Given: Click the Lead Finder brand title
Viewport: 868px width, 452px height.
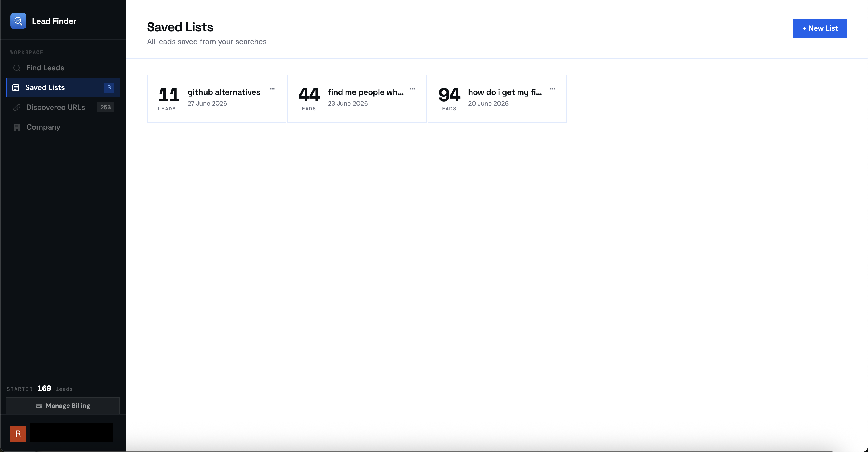Looking at the screenshot, I should (54, 21).
